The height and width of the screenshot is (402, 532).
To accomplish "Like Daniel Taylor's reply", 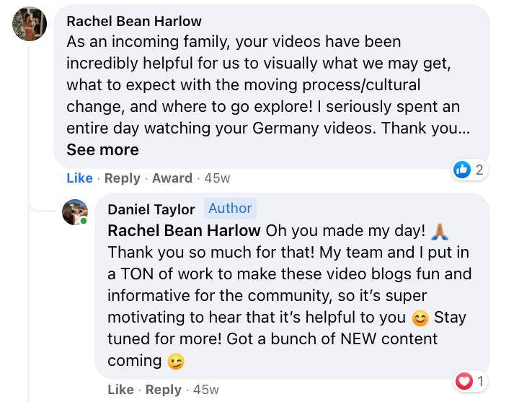I will [x=120, y=390].
